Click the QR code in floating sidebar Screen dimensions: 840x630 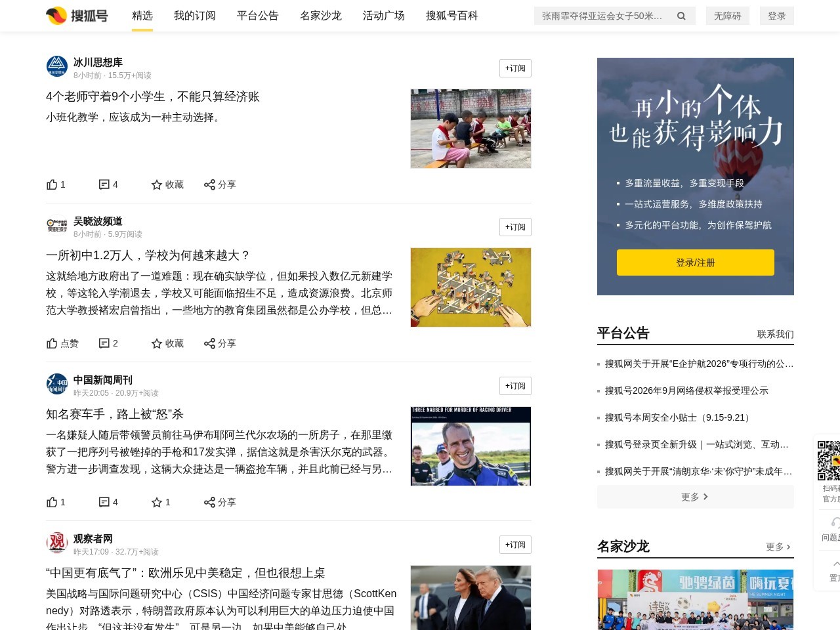[828, 460]
